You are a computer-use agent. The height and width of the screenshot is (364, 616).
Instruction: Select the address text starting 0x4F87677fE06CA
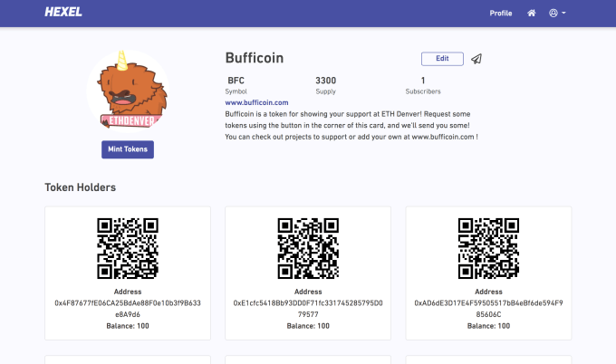(x=128, y=309)
